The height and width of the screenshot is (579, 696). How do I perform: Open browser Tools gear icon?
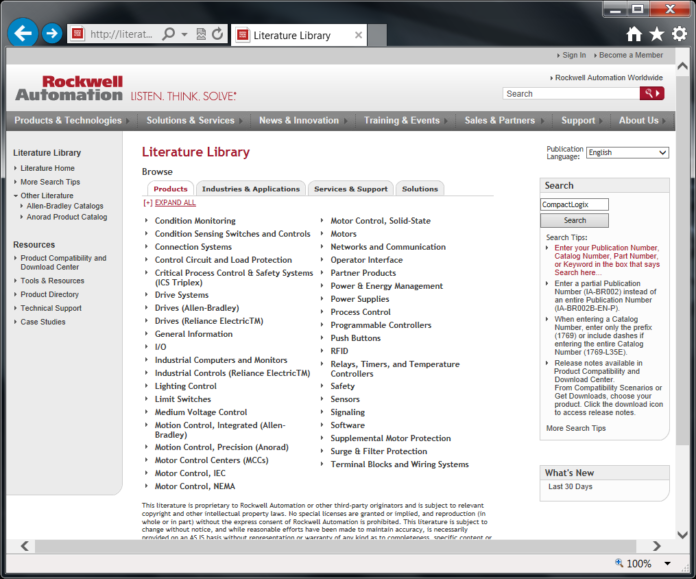click(679, 34)
